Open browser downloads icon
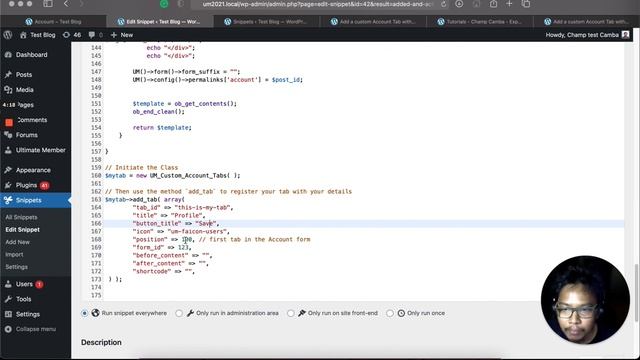The height and width of the screenshot is (360, 640). [x=459, y=4]
